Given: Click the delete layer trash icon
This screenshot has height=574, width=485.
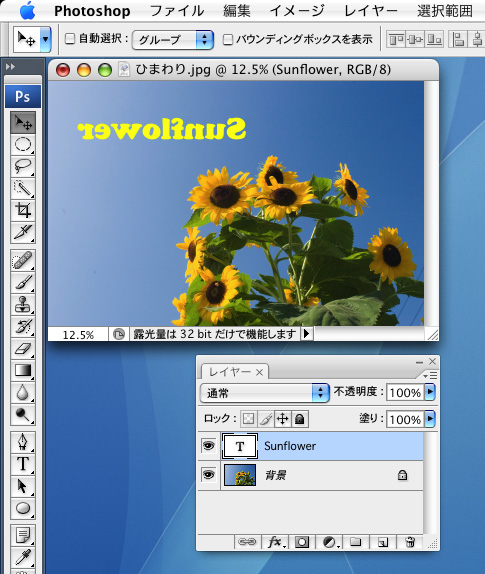Looking at the screenshot, I should pyautogui.click(x=410, y=541).
